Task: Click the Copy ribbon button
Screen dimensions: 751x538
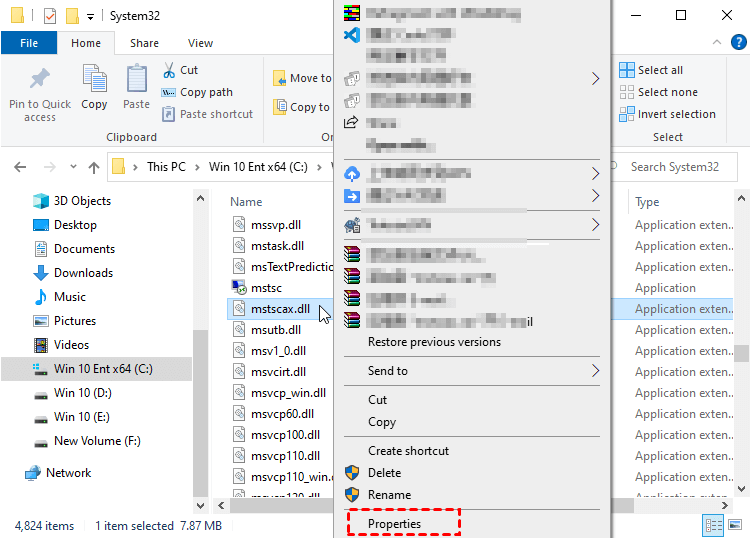Action: click(94, 87)
